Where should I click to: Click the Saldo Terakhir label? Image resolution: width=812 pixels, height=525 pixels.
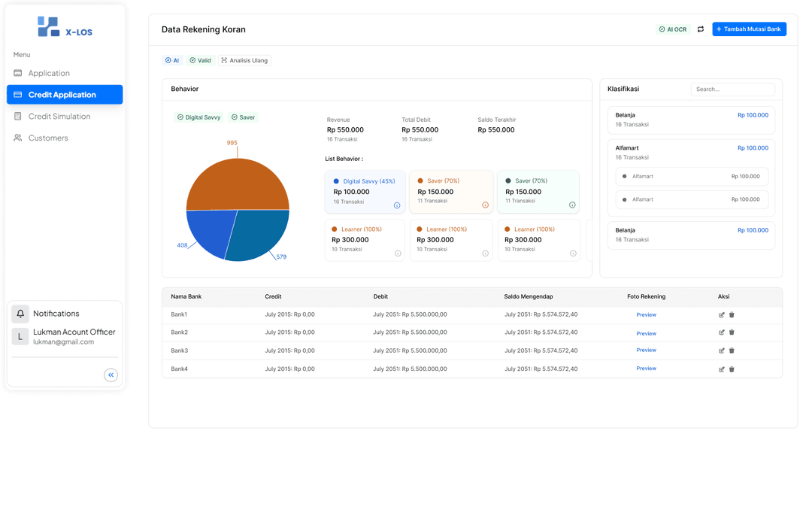click(497, 120)
